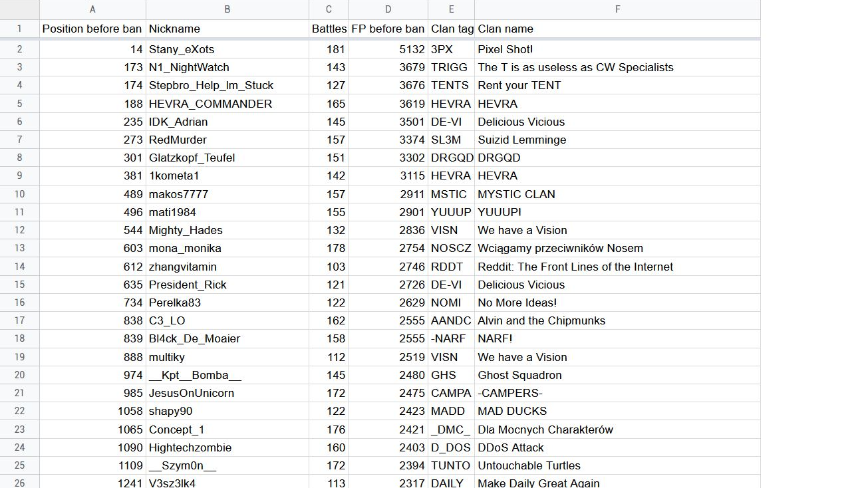868x488 pixels.
Task: Select the cell 'Suizid Lemminge'
Action: click(x=618, y=140)
